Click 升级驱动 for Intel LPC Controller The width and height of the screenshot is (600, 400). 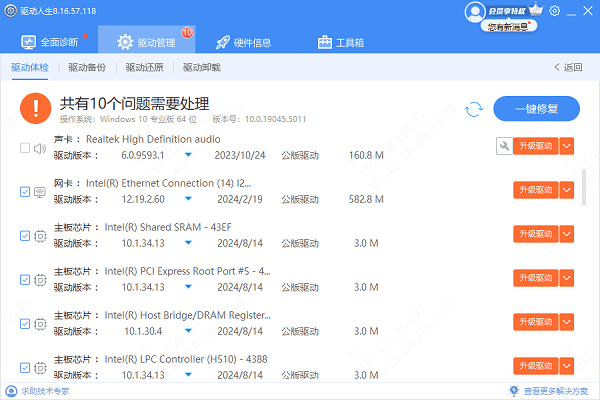pos(534,366)
